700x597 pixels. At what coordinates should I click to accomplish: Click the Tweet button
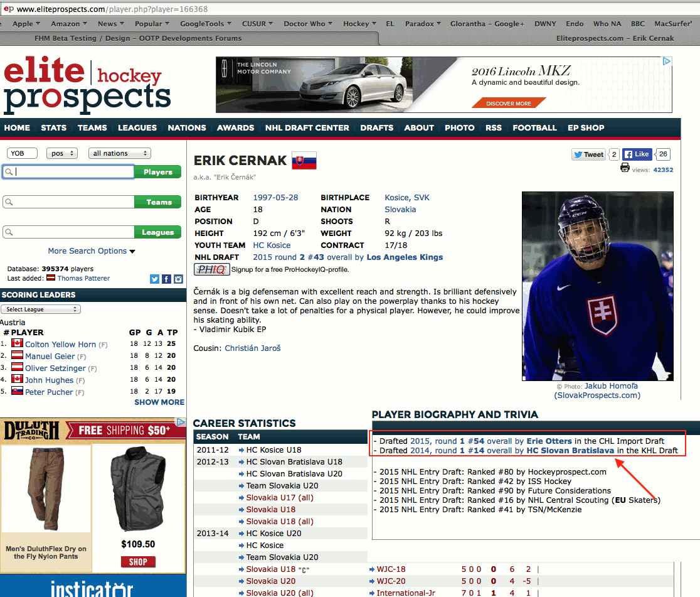[x=588, y=154]
